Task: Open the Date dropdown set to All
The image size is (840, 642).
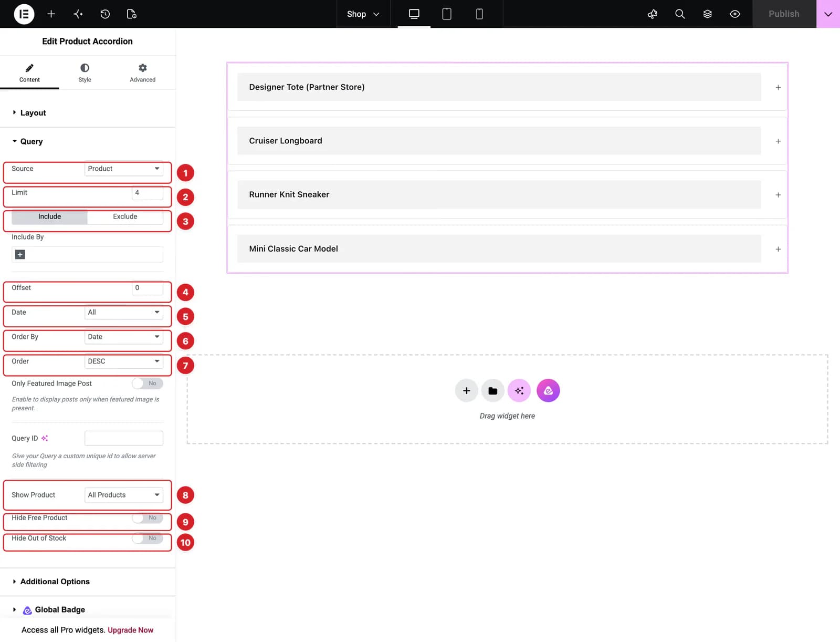Action: pyautogui.click(x=124, y=312)
